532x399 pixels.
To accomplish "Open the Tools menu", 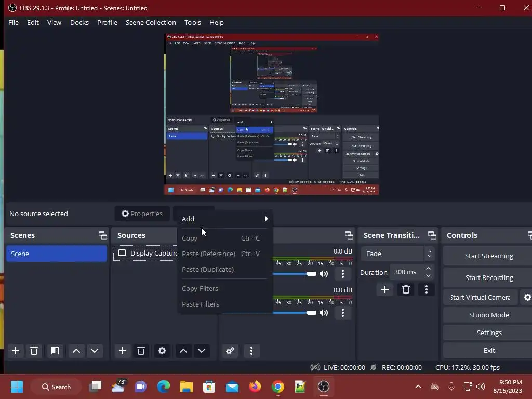I will [193, 22].
